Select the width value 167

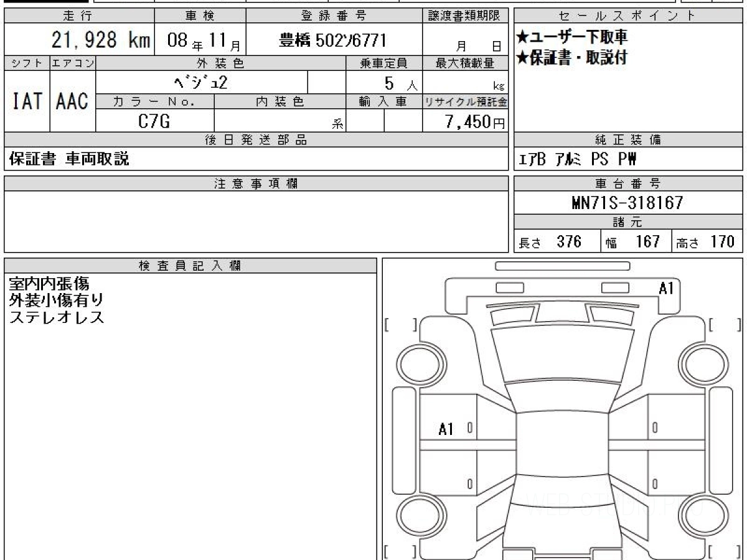click(x=647, y=241)
